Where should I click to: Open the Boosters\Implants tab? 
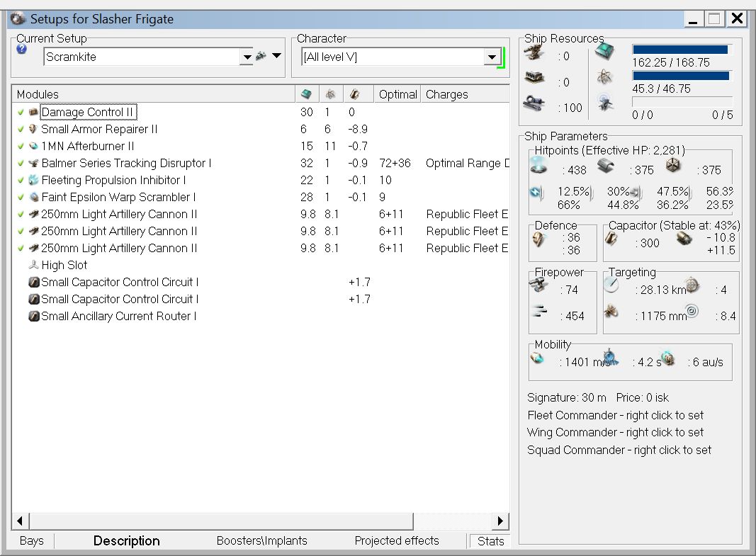click(262, 540)
